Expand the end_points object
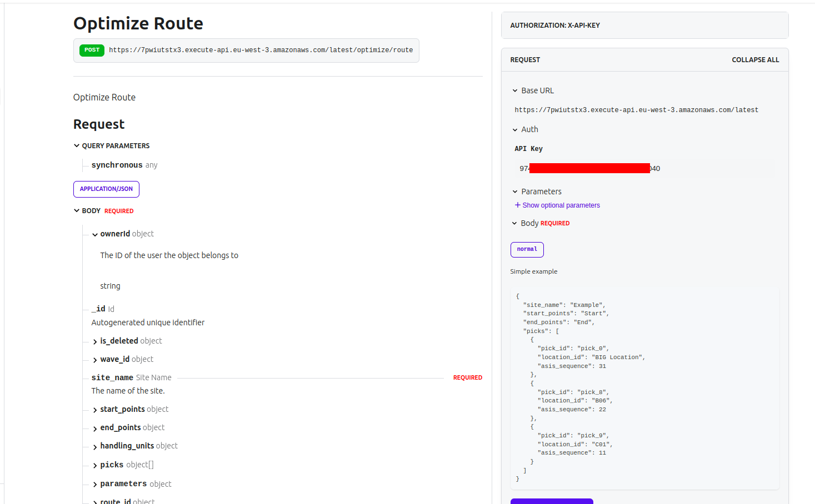The height and width of the screenshot is (504, 815). [x=94, y=427]
